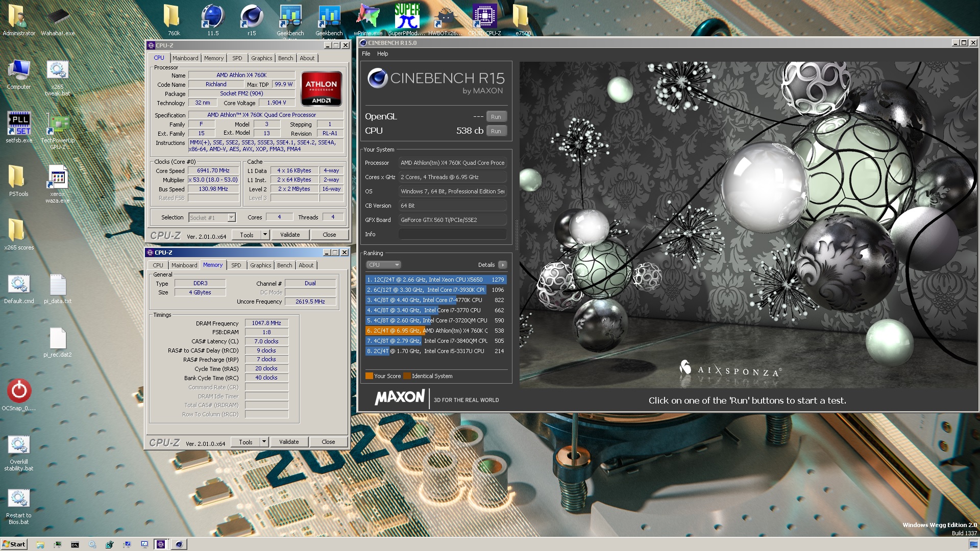Viewport: 980px width, 551px height.
Task: Click the GFX Board GeForce GTX 560 field
Action: tap(452, 220)
